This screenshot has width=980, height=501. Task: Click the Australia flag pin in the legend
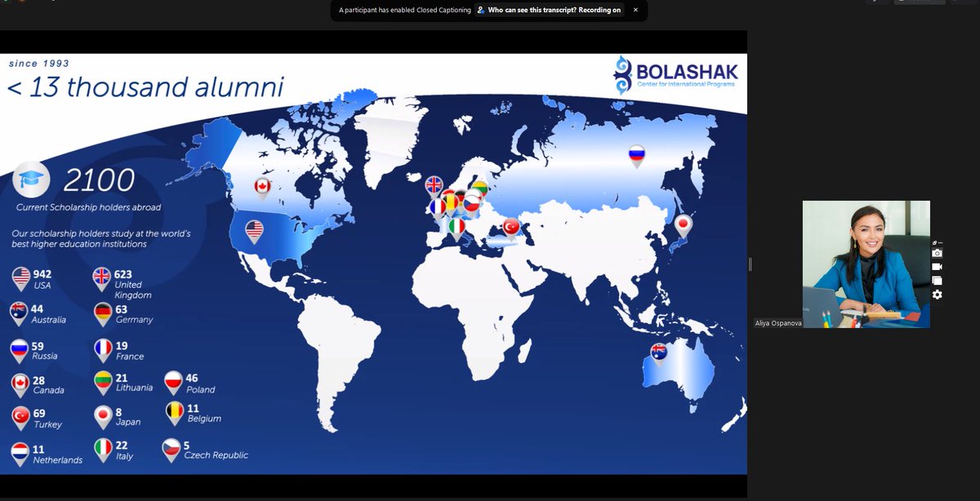[20, 313]
